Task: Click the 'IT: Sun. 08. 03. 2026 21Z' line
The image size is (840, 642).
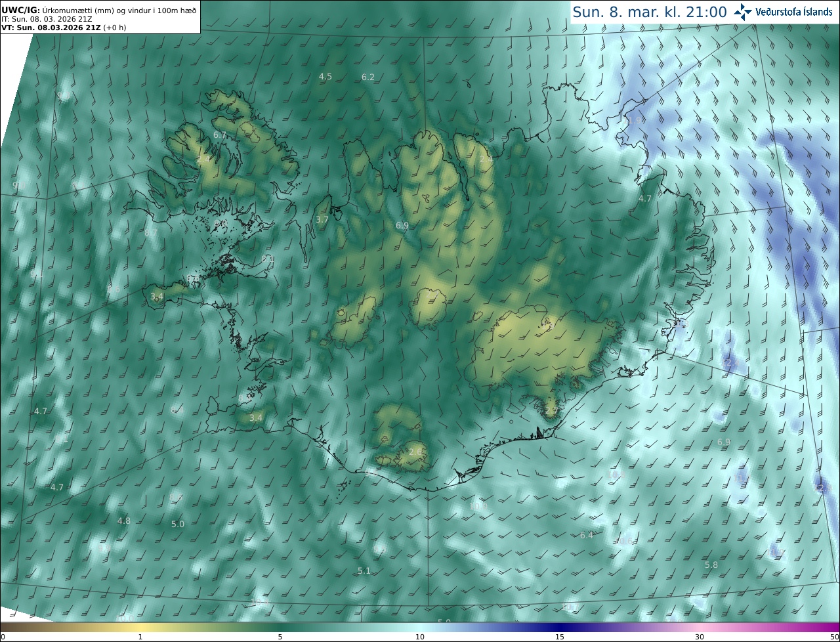Action: 47,19
